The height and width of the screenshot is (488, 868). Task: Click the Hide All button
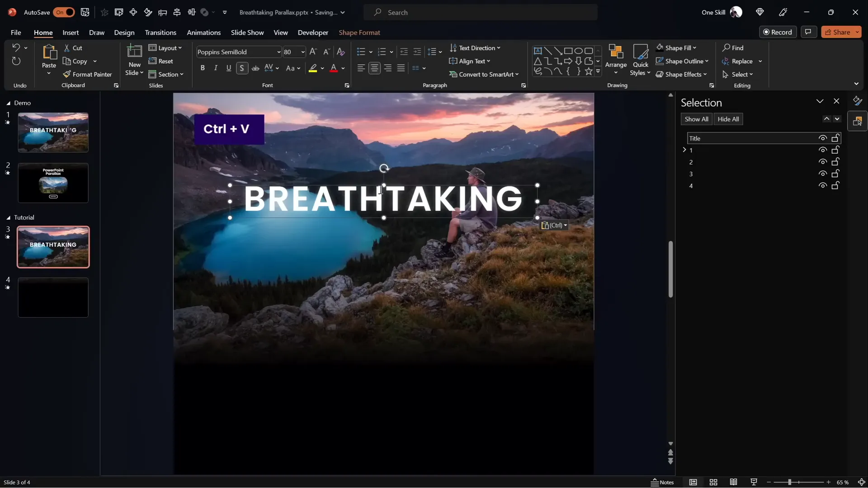728,119
